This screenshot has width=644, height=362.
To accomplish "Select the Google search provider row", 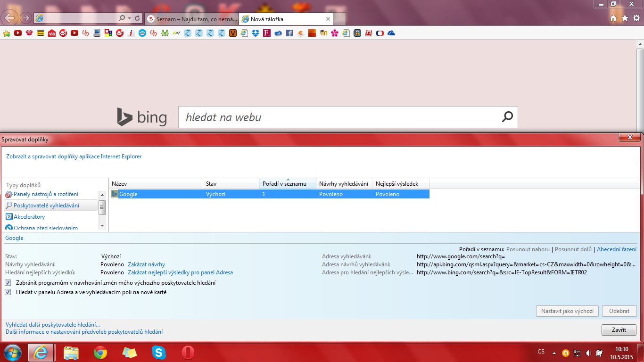I will [x=269, y=194].
